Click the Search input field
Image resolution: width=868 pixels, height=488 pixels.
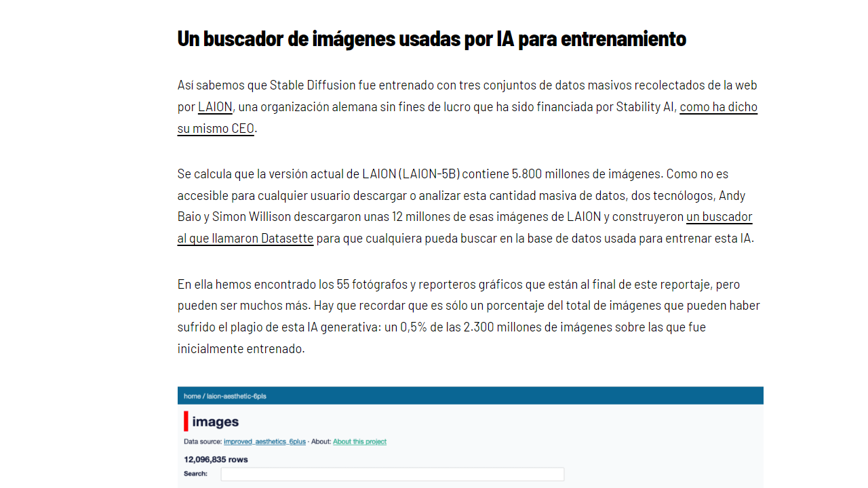(x=393, y=474)
